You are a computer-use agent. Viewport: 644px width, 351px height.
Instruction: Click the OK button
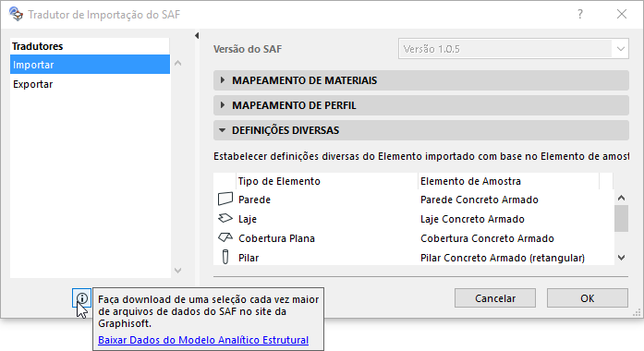(588, 298)
